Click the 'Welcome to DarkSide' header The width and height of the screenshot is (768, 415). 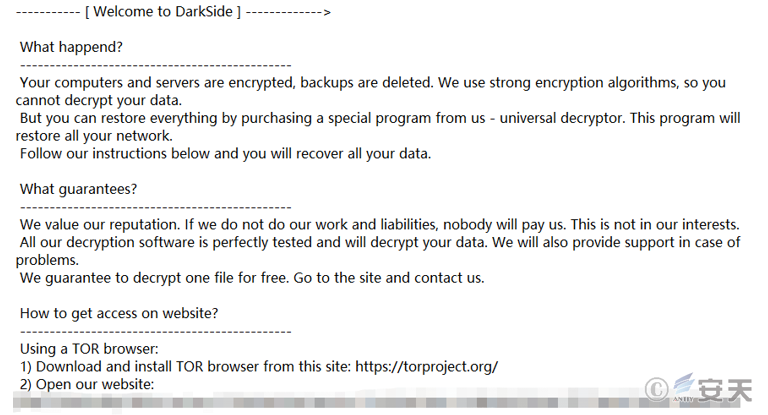coord(163,12)
